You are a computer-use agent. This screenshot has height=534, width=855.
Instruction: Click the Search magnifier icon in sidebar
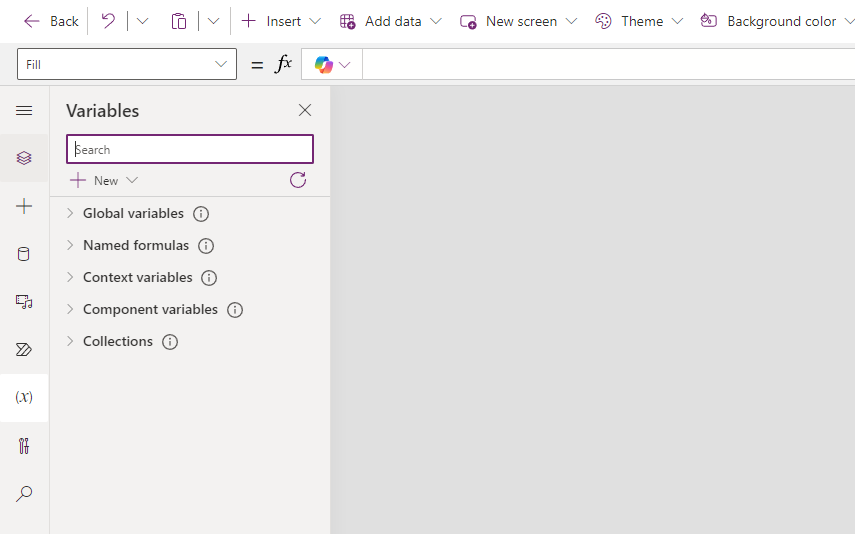24,493
